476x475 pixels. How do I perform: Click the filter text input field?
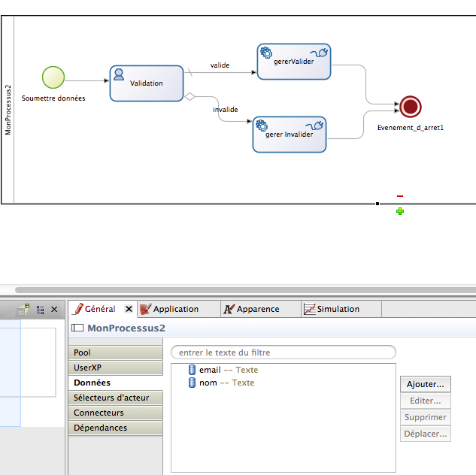pos(283,352)
